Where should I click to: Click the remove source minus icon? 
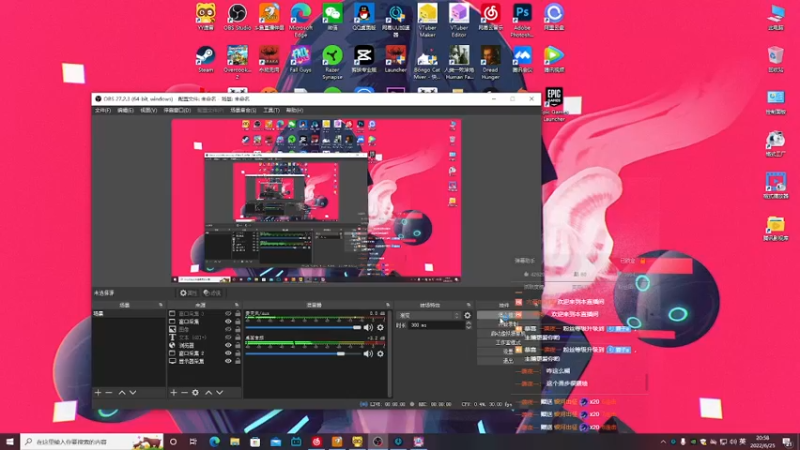tap(184, 392)
